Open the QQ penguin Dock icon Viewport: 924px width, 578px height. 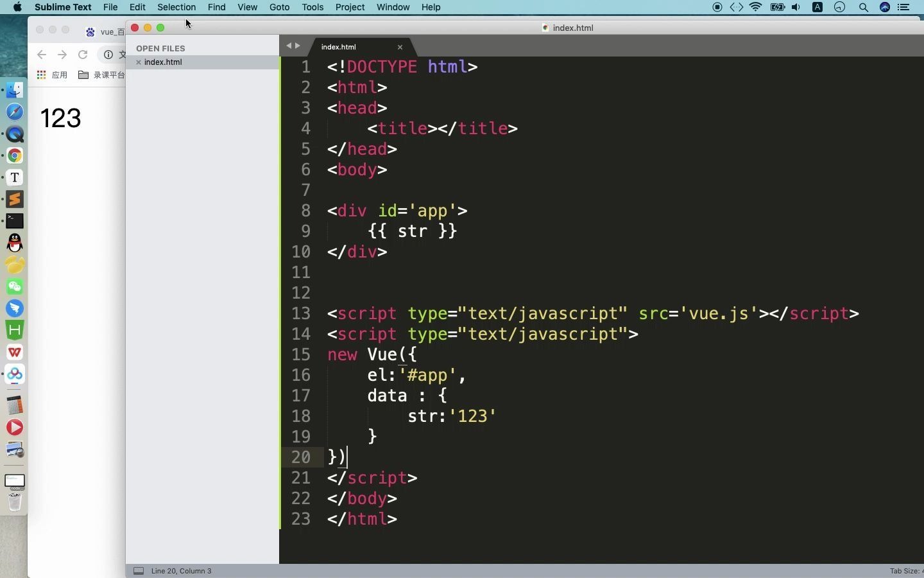coord(15,243)
